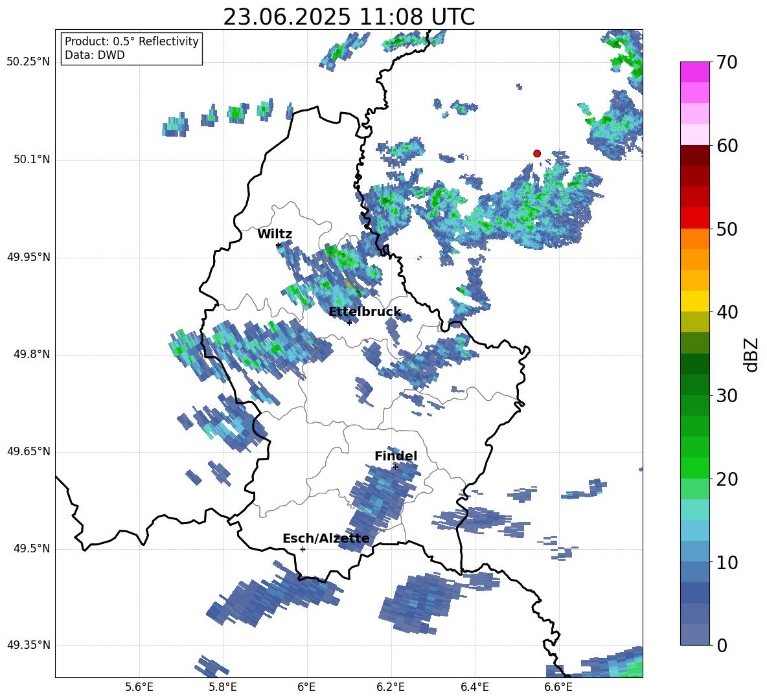The width and height of the screenshot is (767, 700).
Task: Click the Ettelbruck cross marker
Action: (349, 322)
